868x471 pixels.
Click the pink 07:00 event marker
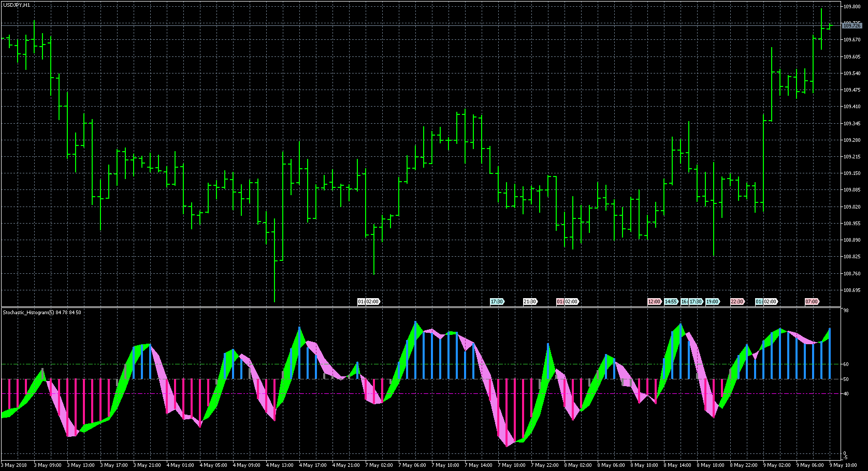pyautogui.click(x=812, y=302)
